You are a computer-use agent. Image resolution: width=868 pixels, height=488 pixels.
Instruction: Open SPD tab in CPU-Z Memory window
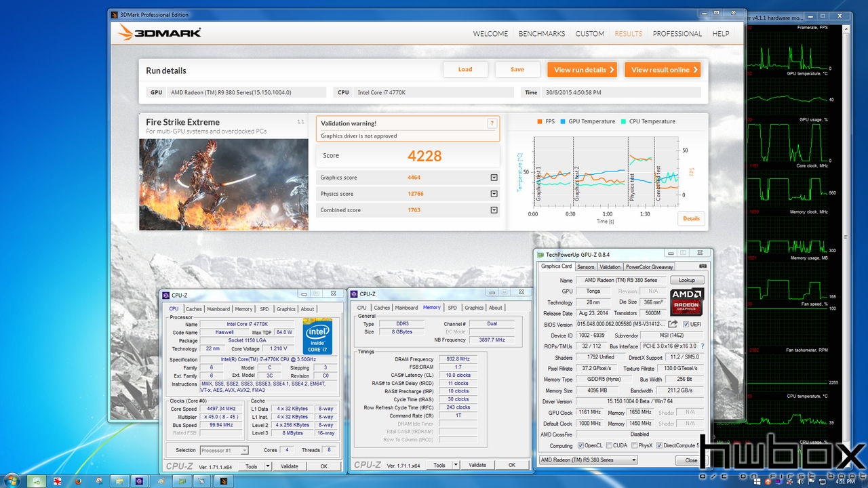(452, 308)
